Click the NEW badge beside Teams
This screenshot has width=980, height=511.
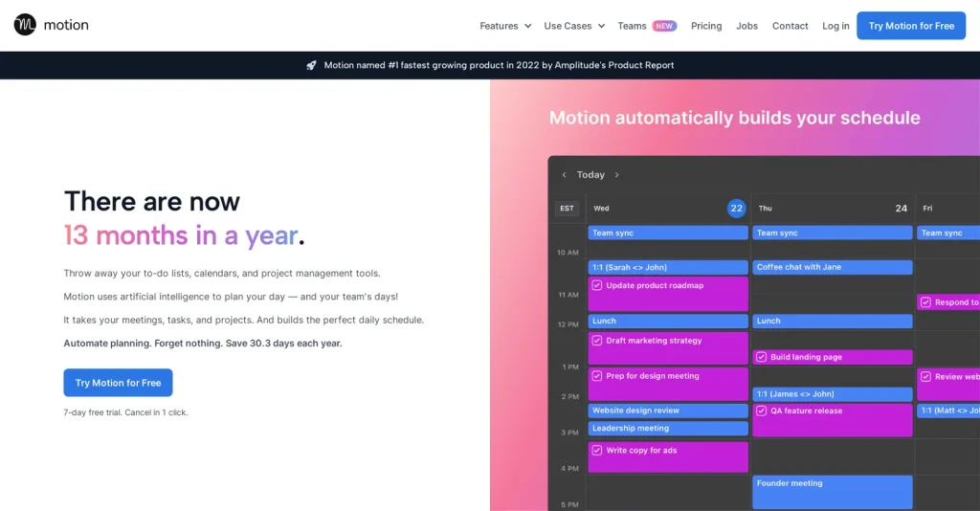pyautogui.click(x=664, y=26)
